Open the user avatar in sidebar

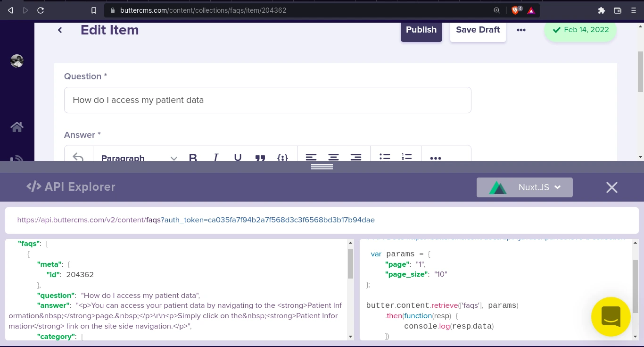pyautogui.click(x=17, y=60)
